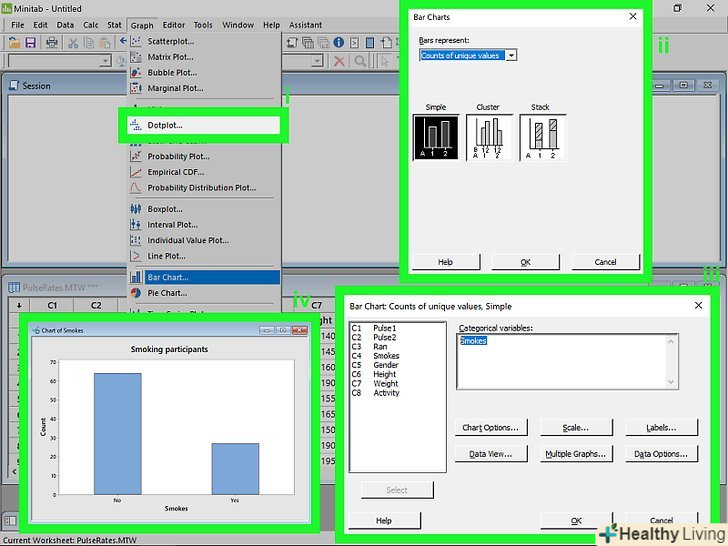Click the Probability Plot menu icon
Screen dimensions: 728x546
coord(136,156)
